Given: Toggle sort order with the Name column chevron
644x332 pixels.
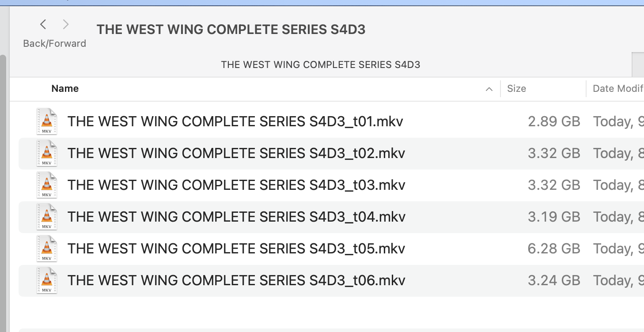Looking at the screenshot, I should tap(489, 89).
